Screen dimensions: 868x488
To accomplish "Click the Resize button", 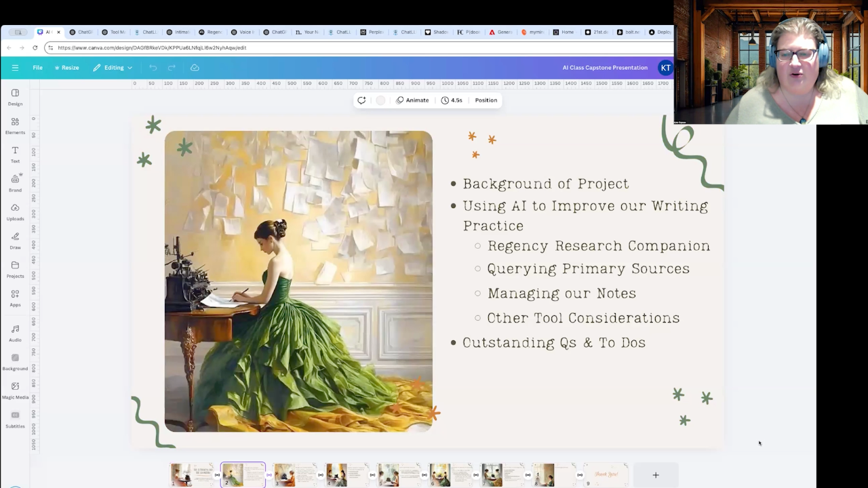I will click(x=66, y=68).
